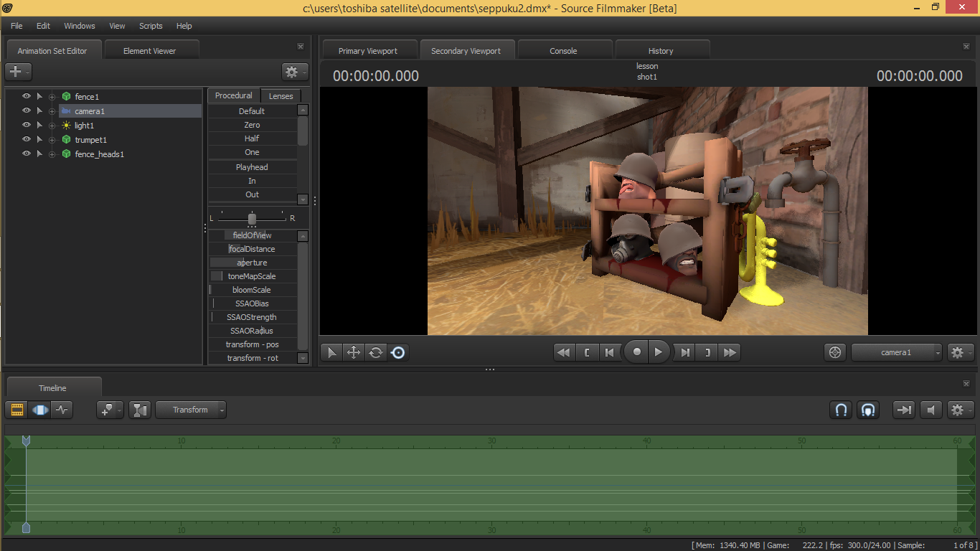
Task: Click the Source Filmmaker app icon in title bar
Action: pos(7,8)
